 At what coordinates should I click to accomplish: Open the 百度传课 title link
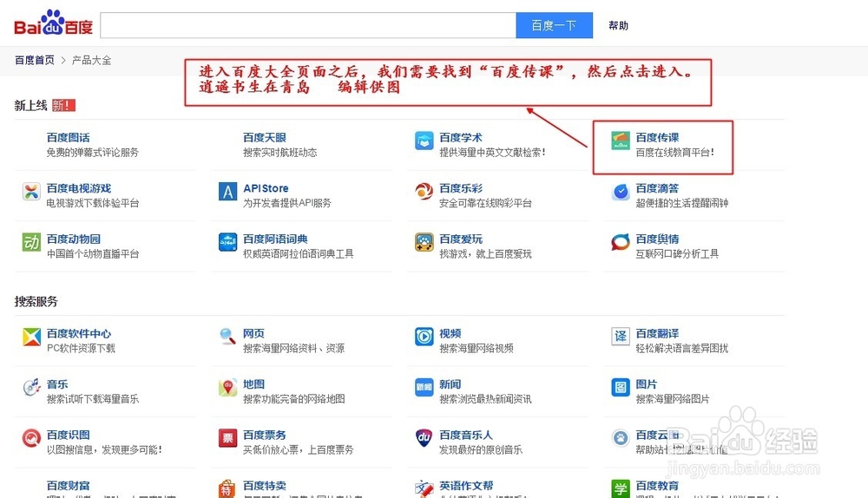tap(657, 137)
